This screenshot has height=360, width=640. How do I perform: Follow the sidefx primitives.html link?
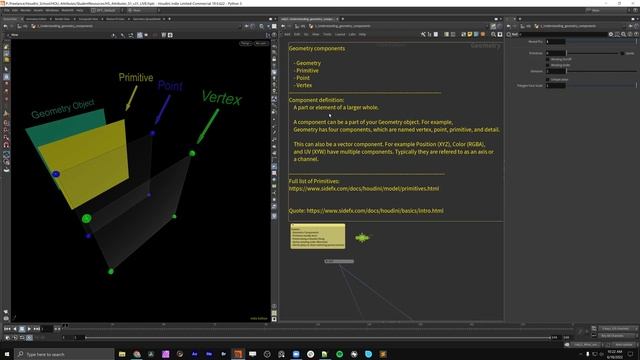pos(364,189)
